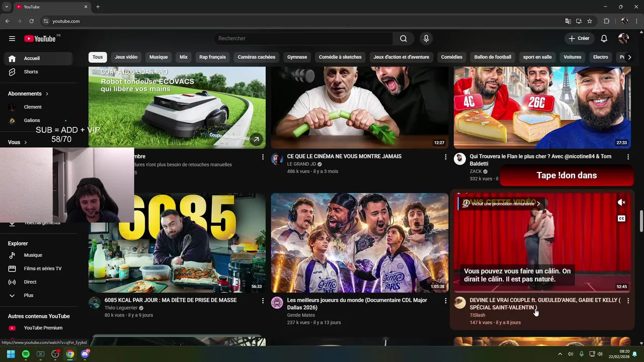Select the Tous filter chip
Viewport: 644px width, 362px height.
pos(98,57)
